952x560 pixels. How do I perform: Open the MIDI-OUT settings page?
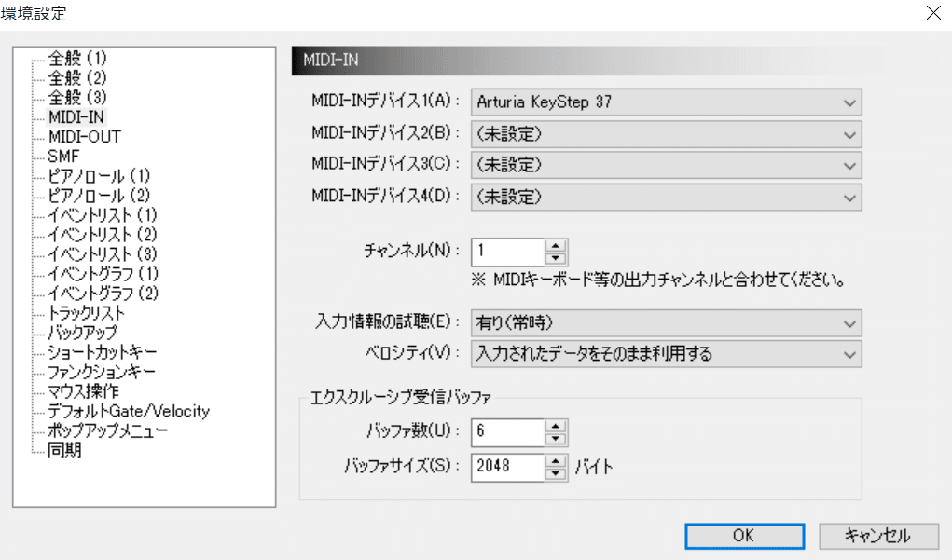[x=85, y=137]
